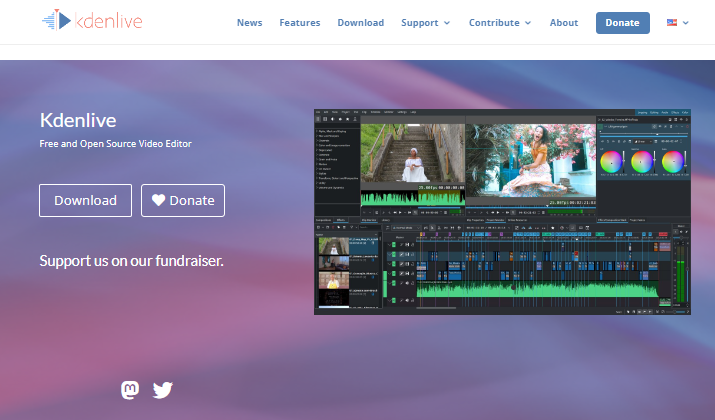This screenshot has width=715, height=420.
Task: Open the Twitter bird icon link
Action: tap(163, 390)
